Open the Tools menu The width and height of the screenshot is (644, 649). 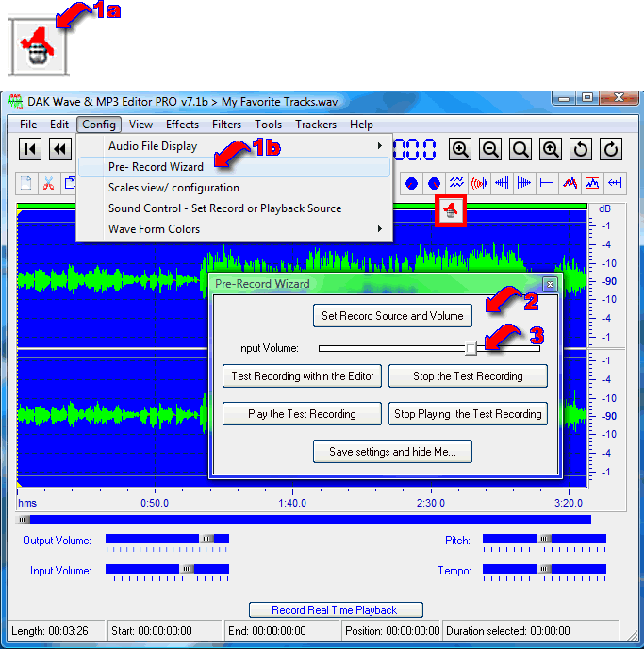tap(268, 125)
